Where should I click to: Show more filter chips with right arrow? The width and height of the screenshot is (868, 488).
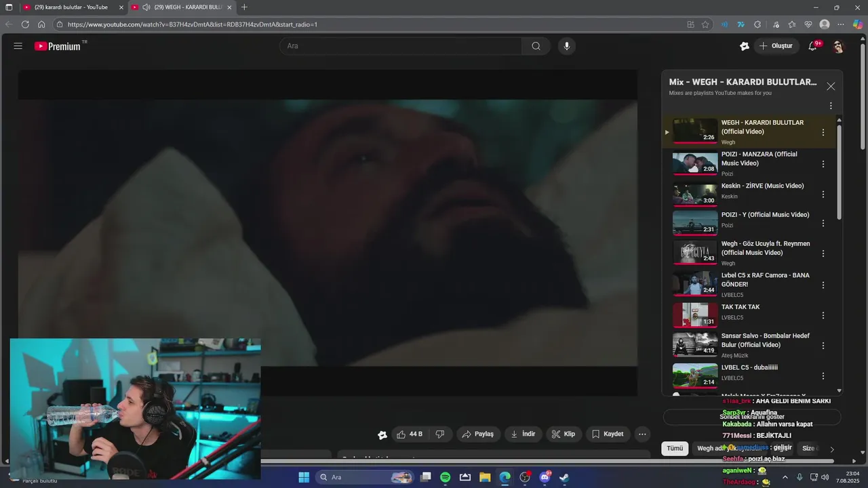tap(832, 449)
